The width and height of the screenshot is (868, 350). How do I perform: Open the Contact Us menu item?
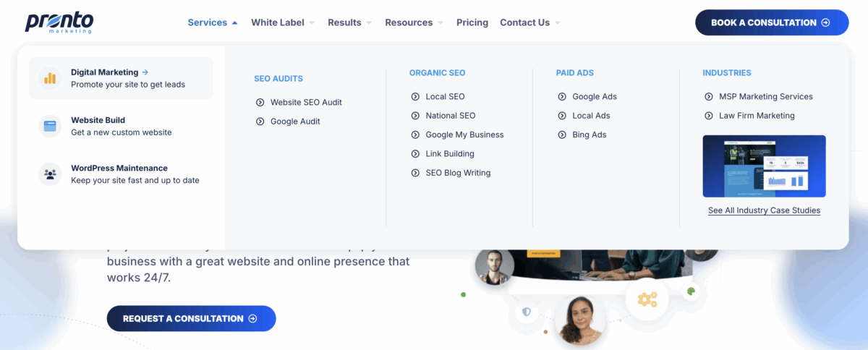coord(524,22)
